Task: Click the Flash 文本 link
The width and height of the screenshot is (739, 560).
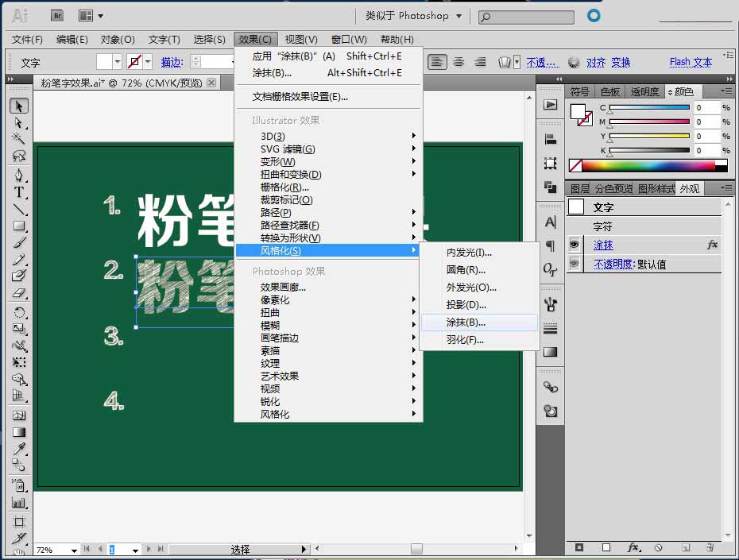Action: (x=689, y=61)
